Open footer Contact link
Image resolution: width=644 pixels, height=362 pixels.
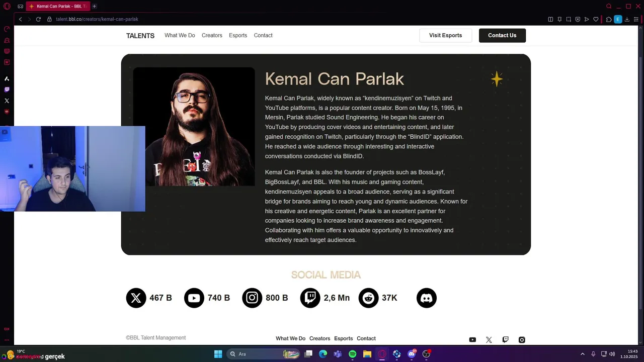coord(366,338)
